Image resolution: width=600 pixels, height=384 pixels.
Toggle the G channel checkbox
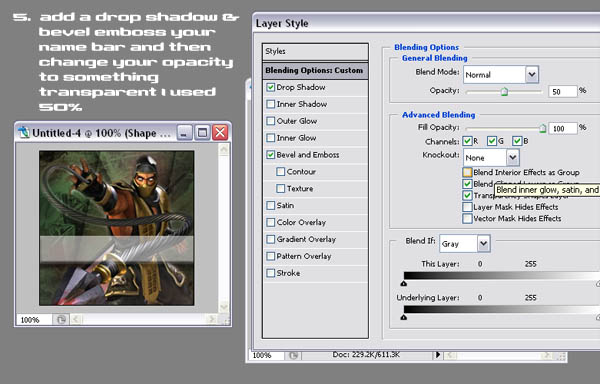click(x=492, y=141)
